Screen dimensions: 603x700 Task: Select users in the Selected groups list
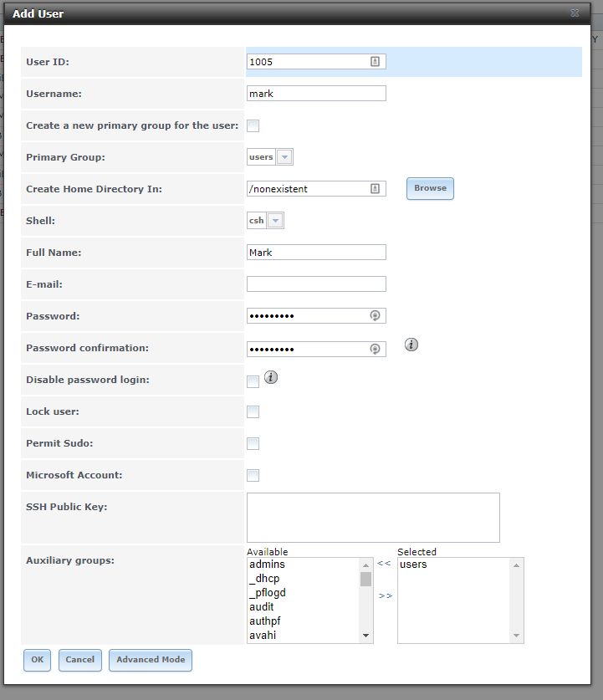tap(453, 565)
